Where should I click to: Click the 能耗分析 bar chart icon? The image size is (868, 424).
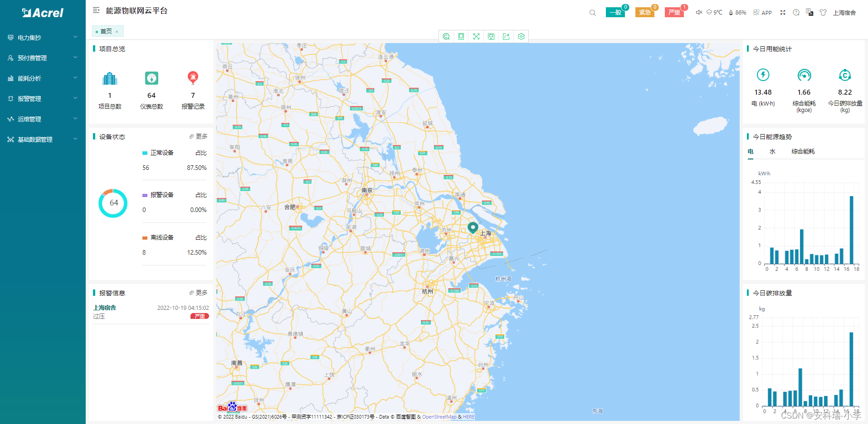pyautogui.click(x=10, y=78)
